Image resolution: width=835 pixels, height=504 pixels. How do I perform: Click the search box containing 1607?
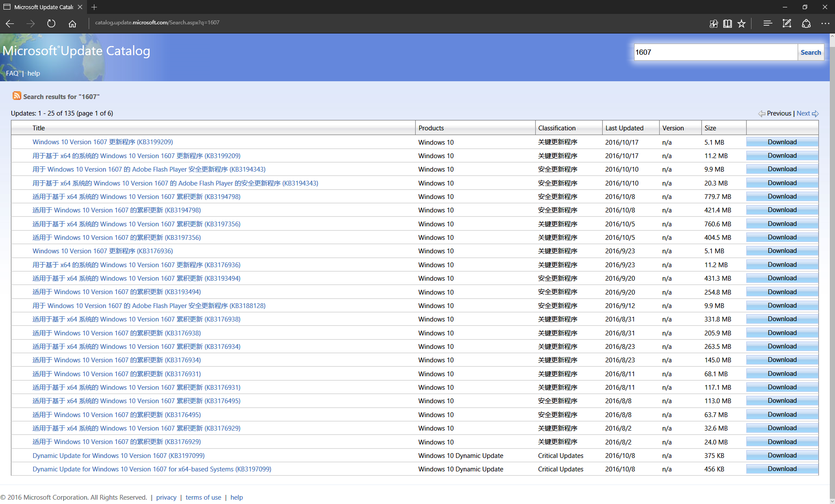715,52
